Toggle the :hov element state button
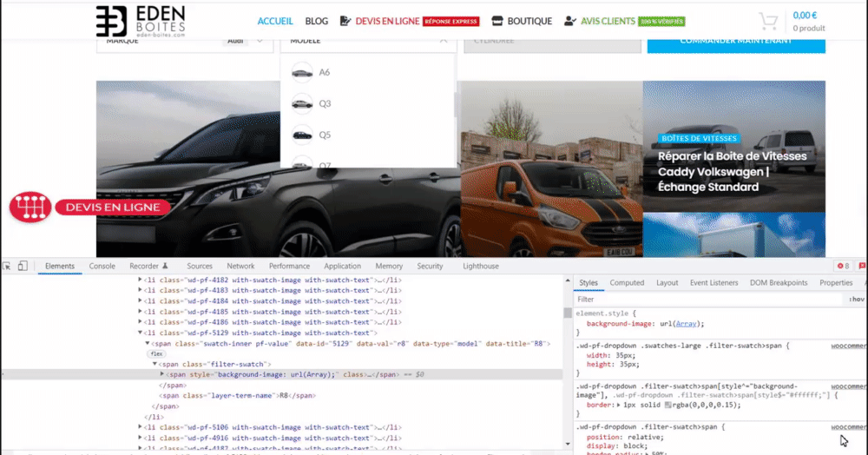Image resolution: width=868 pixels, height=455 pixels. point(857,300)
